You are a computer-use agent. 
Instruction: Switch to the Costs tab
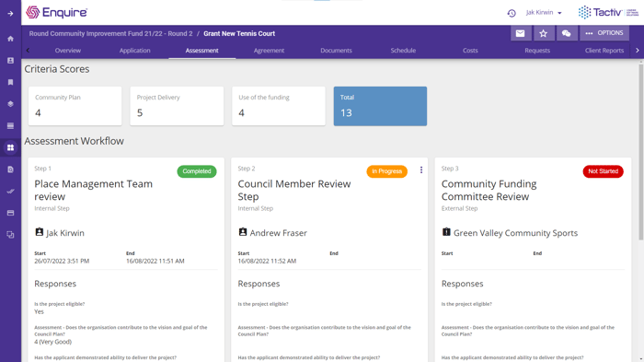[x=470, y=51]
